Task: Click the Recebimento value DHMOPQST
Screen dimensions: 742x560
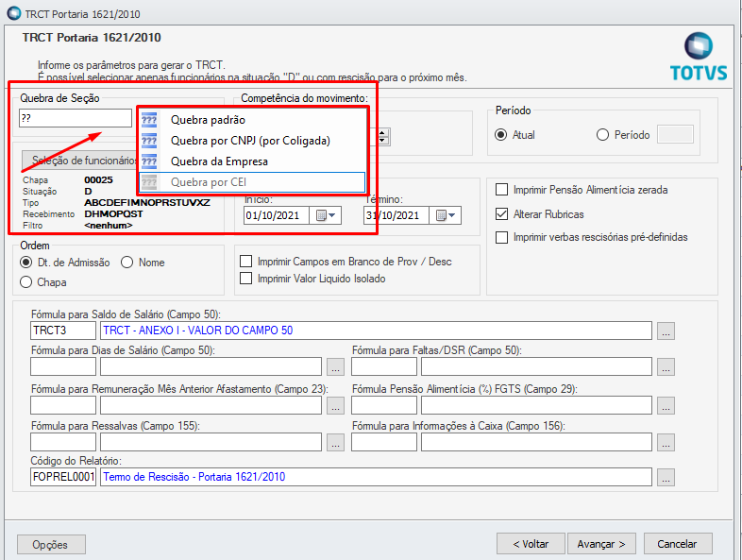Action: [113, 214]
